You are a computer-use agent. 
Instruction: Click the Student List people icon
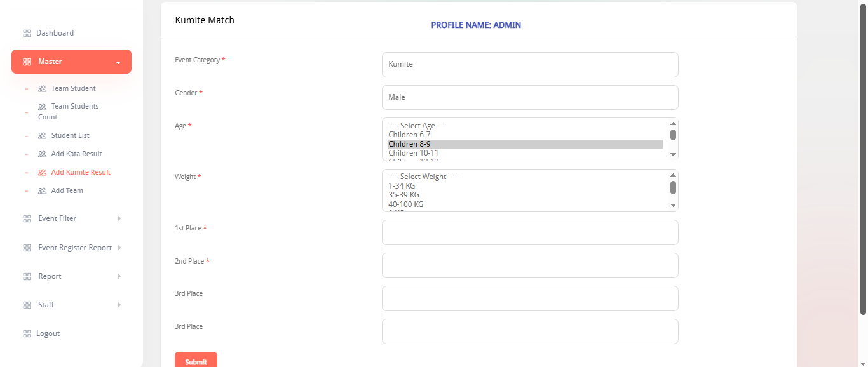pyautogui.click(x=42, y=136)
